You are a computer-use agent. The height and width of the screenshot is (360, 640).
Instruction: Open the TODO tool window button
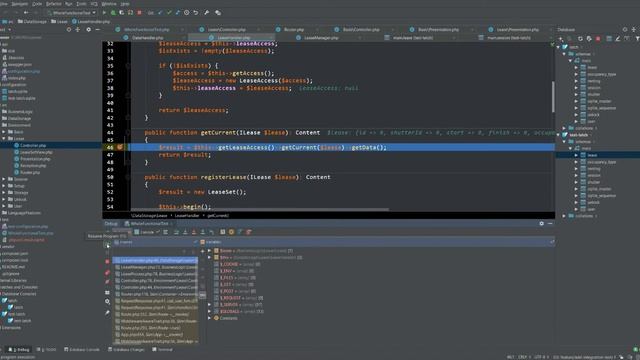47,349
